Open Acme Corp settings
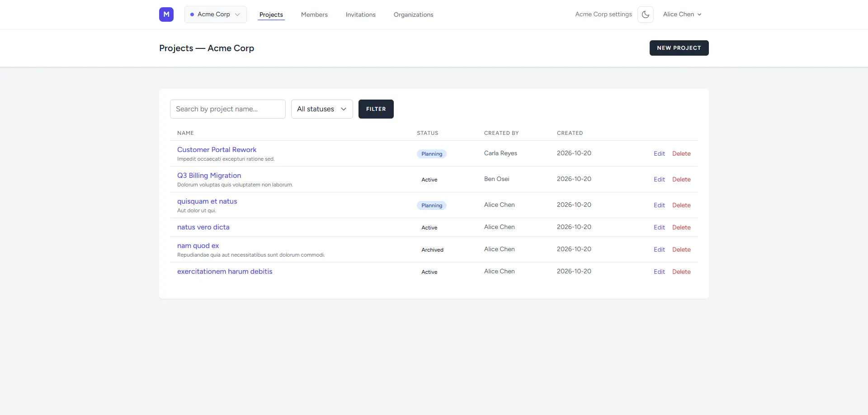The height and width of the screenshot is (415, 868). point(604,14)
